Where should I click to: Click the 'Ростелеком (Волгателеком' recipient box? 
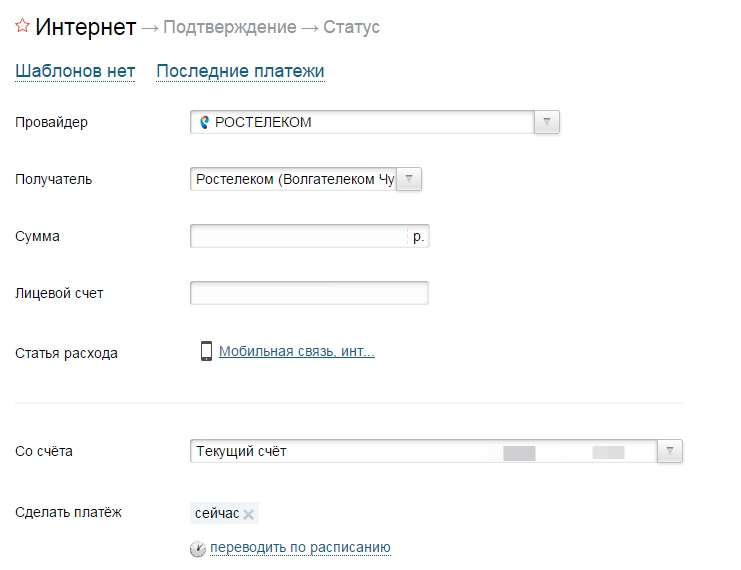295,179
